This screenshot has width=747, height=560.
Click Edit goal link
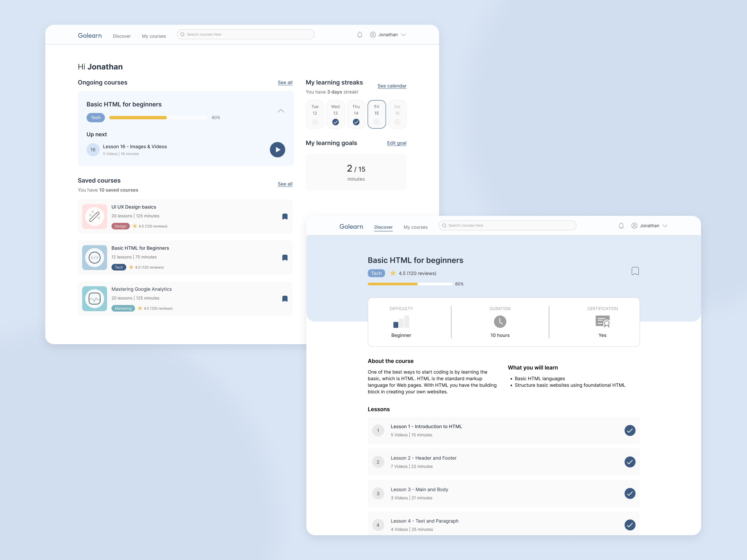tap(396, 143)
